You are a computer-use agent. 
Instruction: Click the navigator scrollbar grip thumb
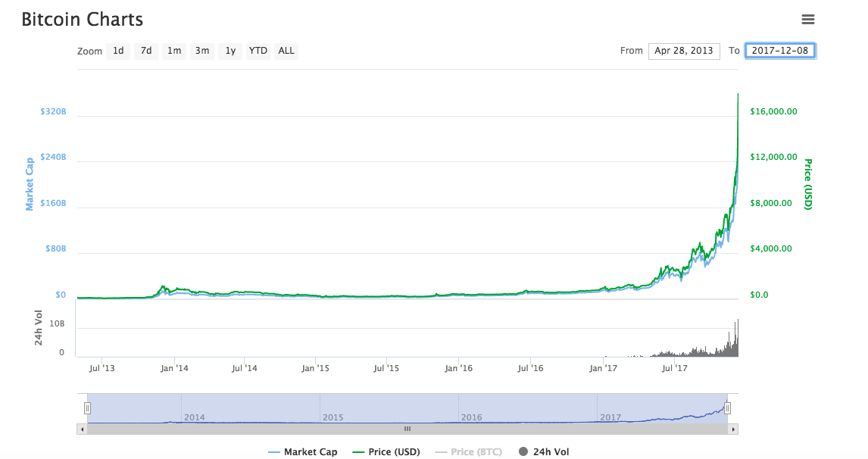(407, 429)
